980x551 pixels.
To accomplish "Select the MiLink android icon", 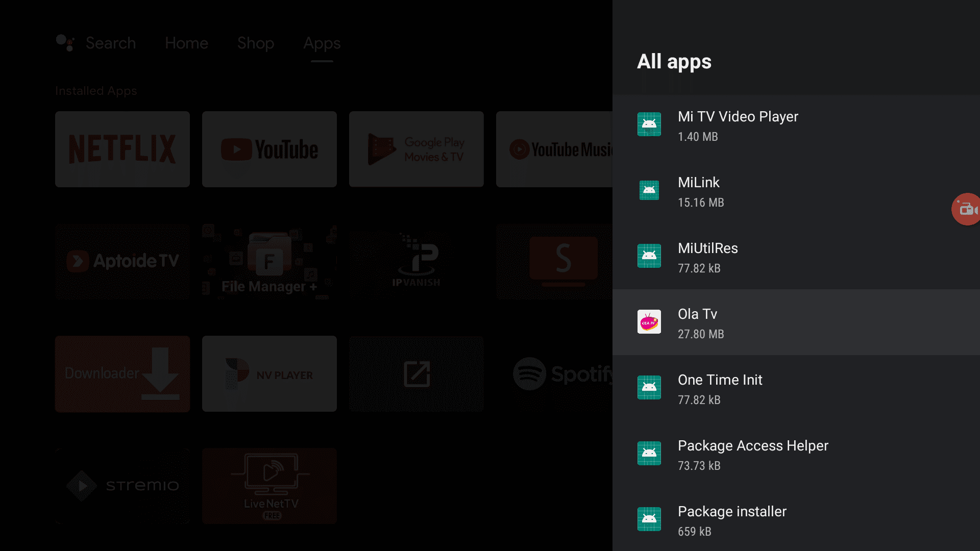I will click(649, 190).
